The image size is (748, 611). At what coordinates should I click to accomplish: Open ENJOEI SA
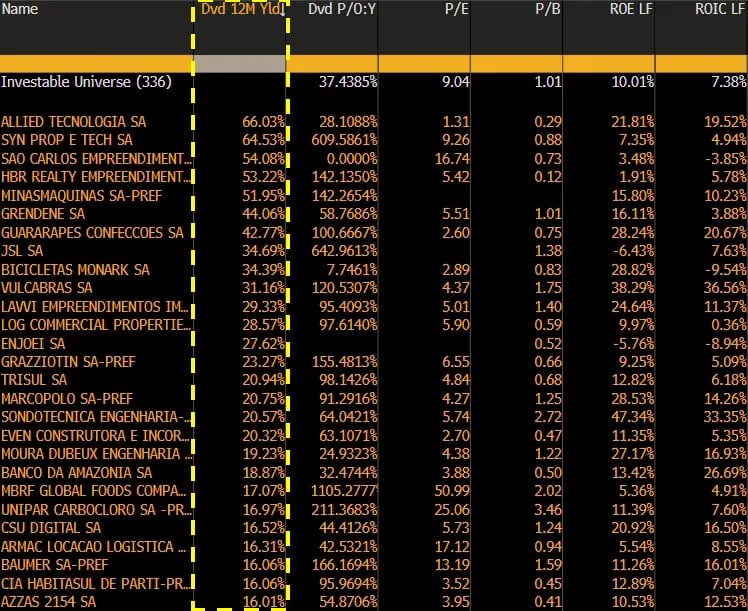(33, 343)
